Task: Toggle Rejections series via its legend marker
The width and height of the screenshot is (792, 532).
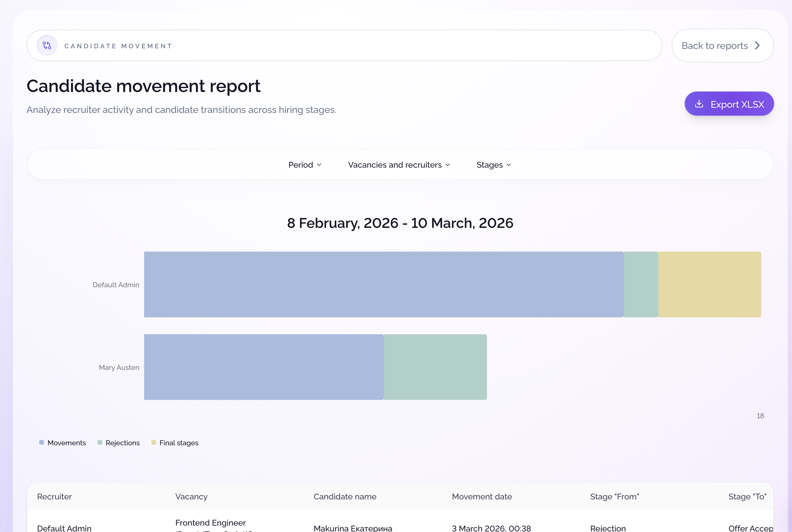Action: point(100,442)
